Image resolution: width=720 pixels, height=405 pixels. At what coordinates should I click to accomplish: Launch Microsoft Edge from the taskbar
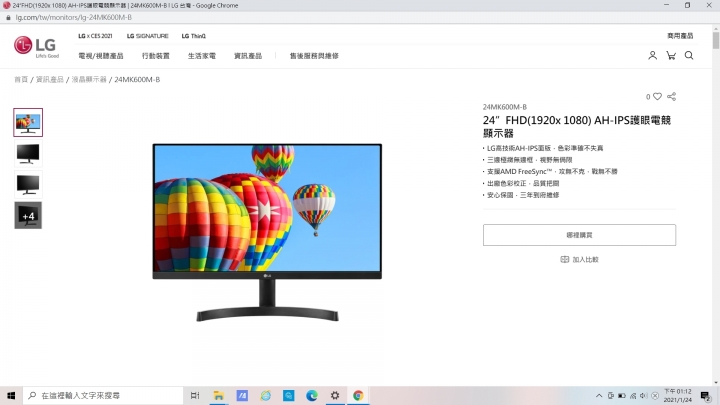pyautogui.click(x=312, y=395)
